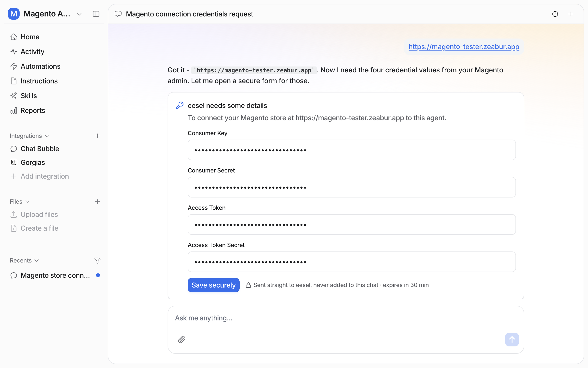Open the Magento agent name dropdown
The image size is (588, 368).
pyautogui.click(x=79, y=14)
